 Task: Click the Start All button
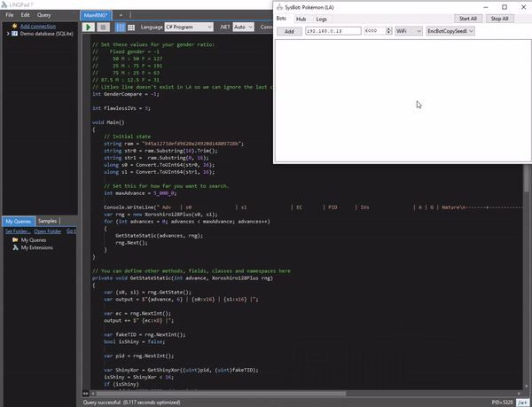coord(468,19)
